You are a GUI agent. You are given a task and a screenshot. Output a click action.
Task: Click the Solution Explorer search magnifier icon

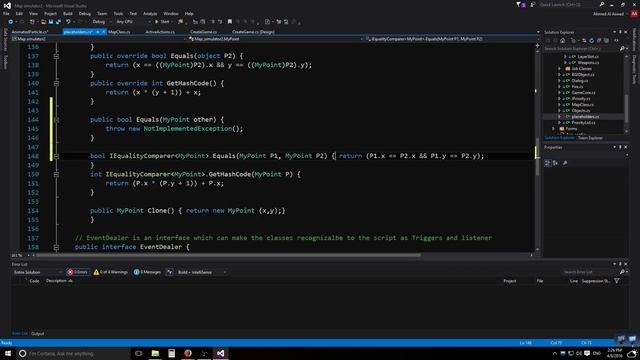tap(622, 49)
